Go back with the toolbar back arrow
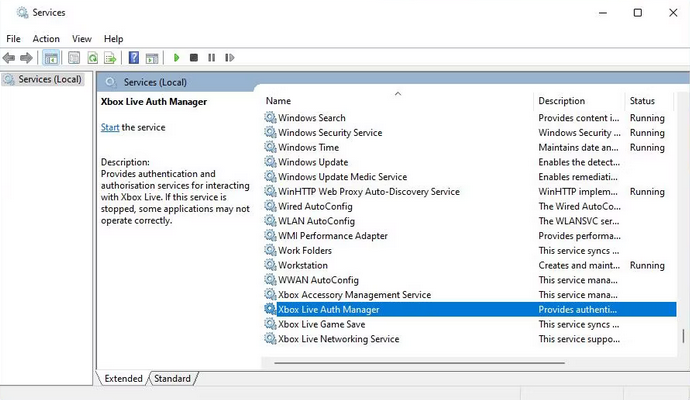The image size is (690, 400). click(x=9, y=58)
